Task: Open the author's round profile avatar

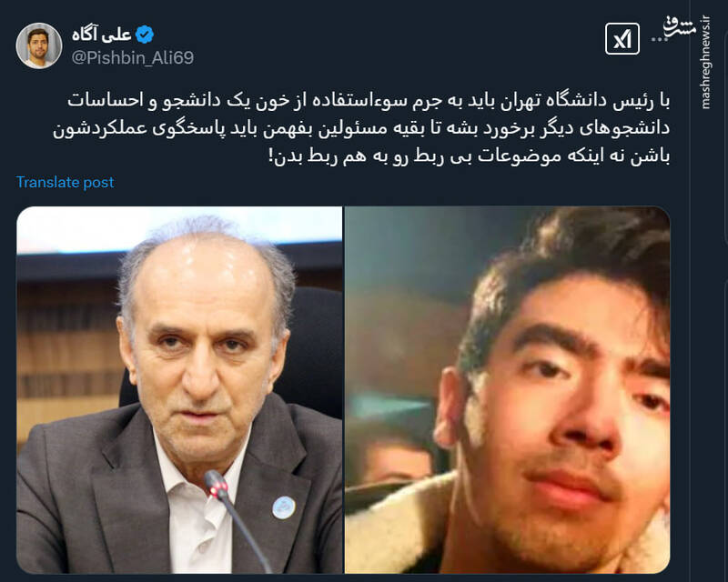Action: tap(39, 45)
